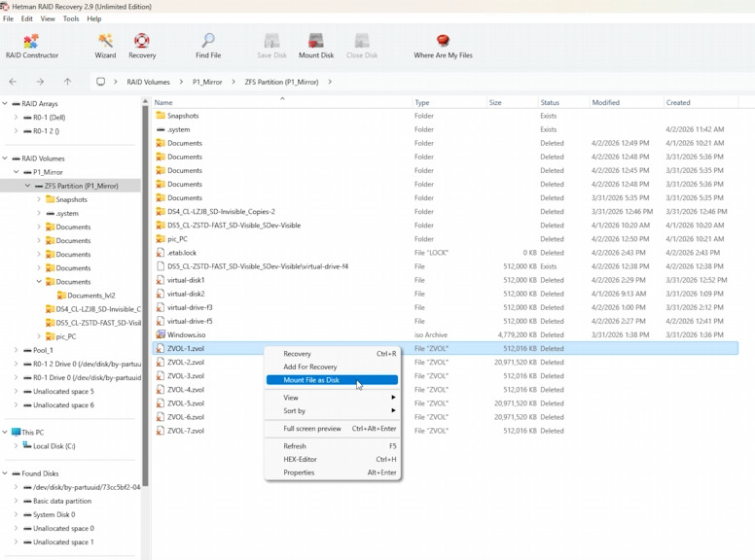
Task: Launch the Wizard
Action: point(105,47)
